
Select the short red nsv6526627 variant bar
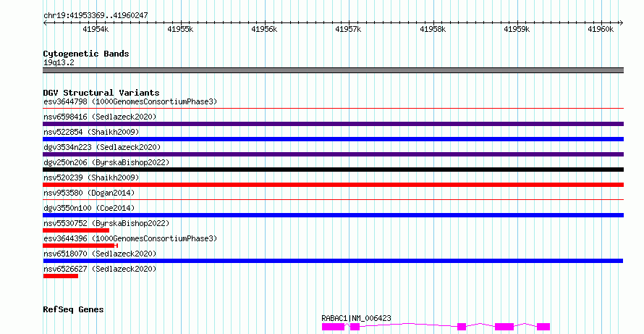(60, 276)
